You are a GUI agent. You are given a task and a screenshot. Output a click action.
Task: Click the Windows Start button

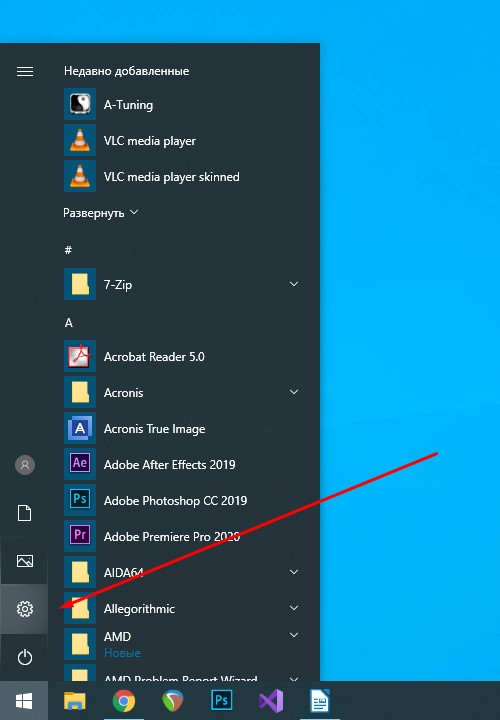(24, 701)
